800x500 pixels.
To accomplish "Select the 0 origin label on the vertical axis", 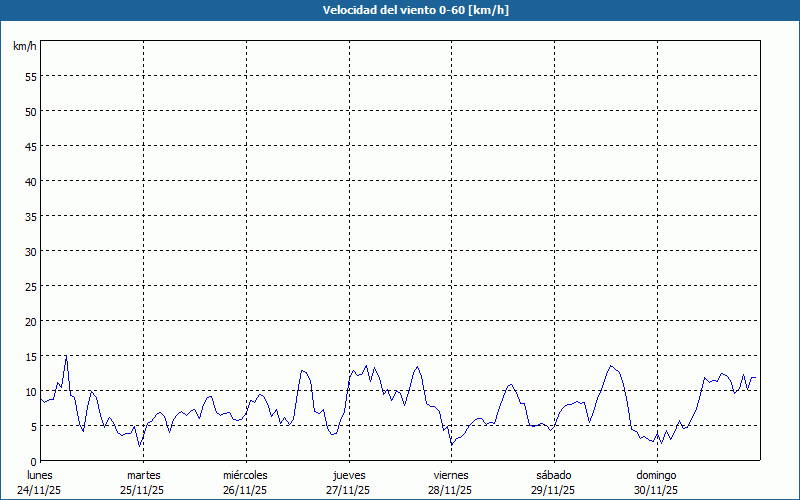I will pos(34,461).
